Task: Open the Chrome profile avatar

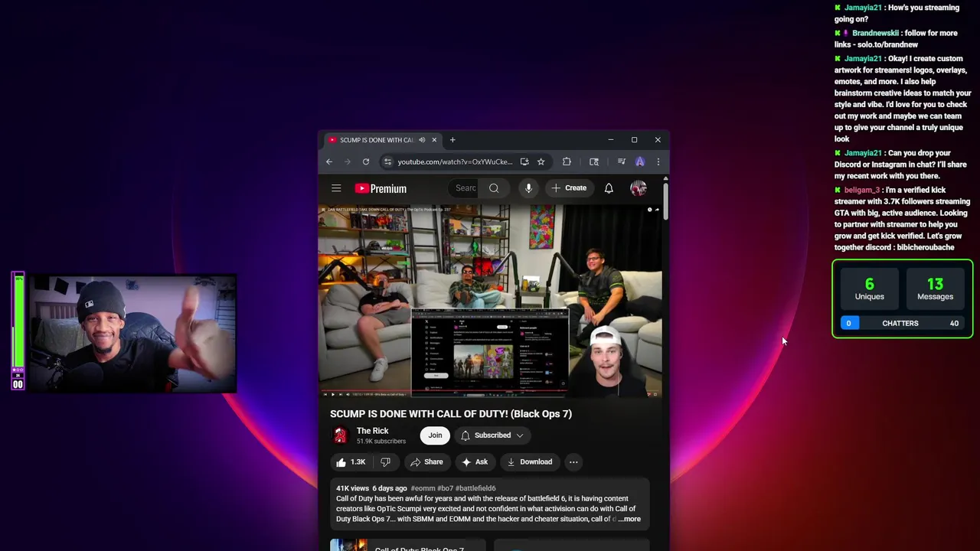Action: 640,161
